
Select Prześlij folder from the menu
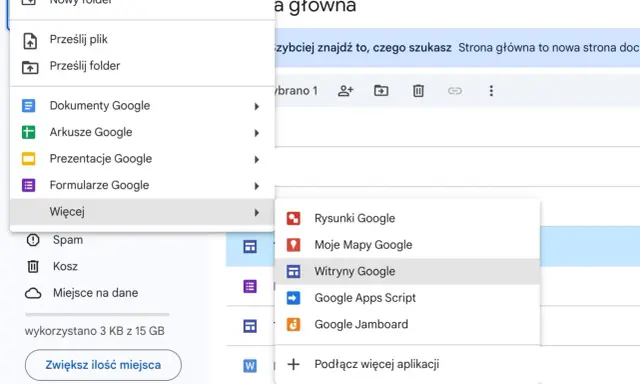pos(142,66)
